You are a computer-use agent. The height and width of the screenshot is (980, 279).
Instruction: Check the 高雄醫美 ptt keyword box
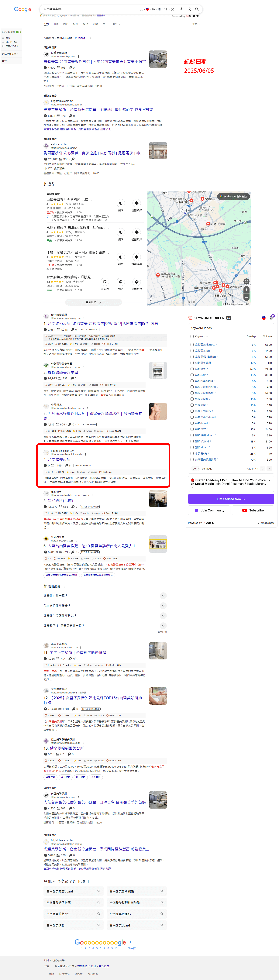click(x=192, y=351)
